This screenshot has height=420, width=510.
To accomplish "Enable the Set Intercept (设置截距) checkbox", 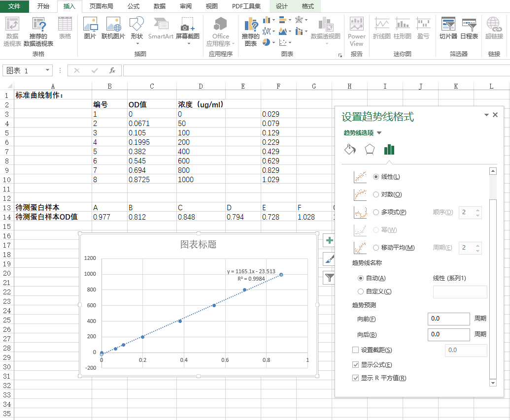I will (356, 350).
